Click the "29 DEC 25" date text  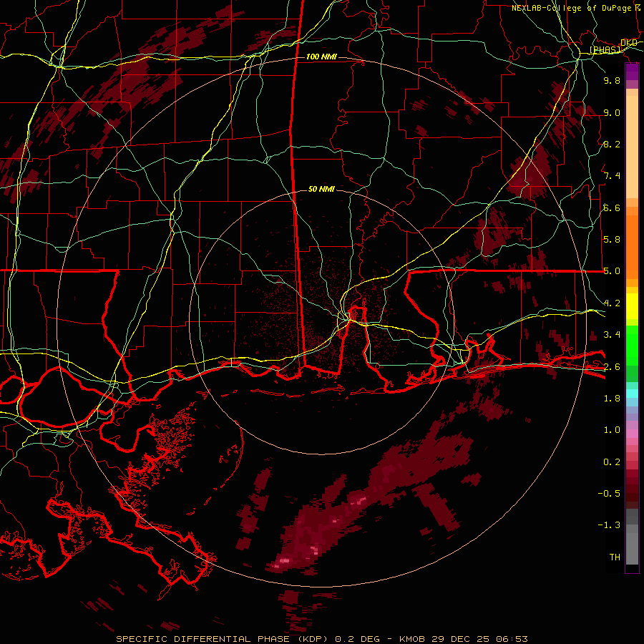coord(460,639)
